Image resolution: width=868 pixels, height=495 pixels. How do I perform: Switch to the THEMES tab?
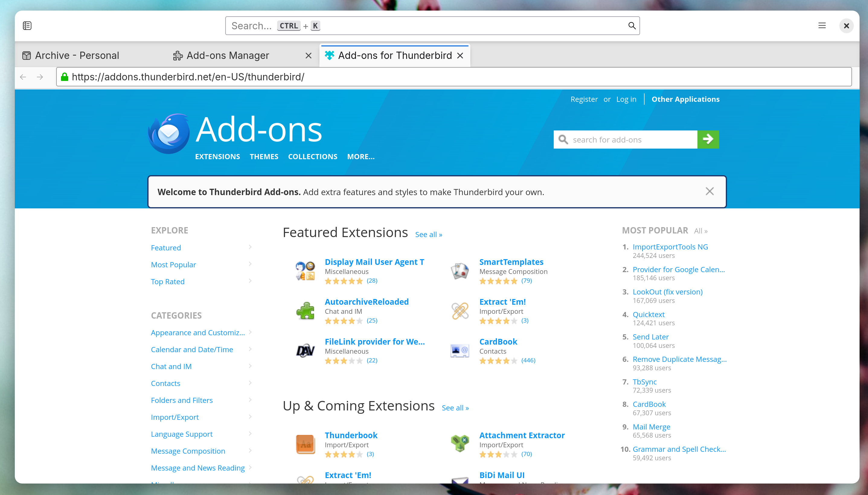[264, 156]
